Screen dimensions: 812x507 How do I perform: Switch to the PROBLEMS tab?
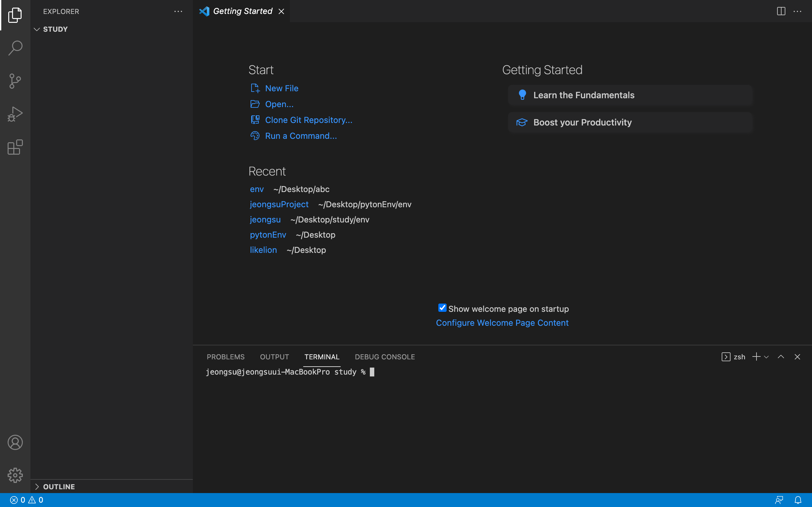pyautogui.click(x=226, y=357)
